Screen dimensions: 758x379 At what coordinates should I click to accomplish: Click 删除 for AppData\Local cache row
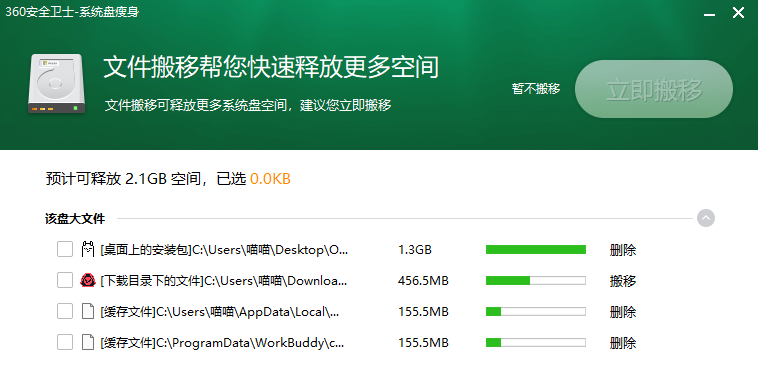coord(623,312)
